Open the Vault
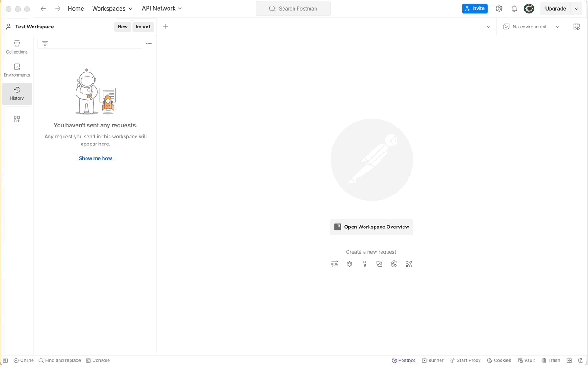 point(526,360)
